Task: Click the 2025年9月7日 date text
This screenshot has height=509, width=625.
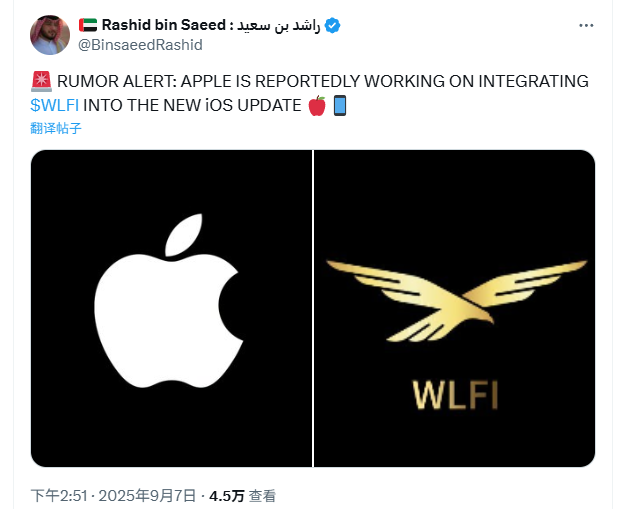Action: pos(147,496)
